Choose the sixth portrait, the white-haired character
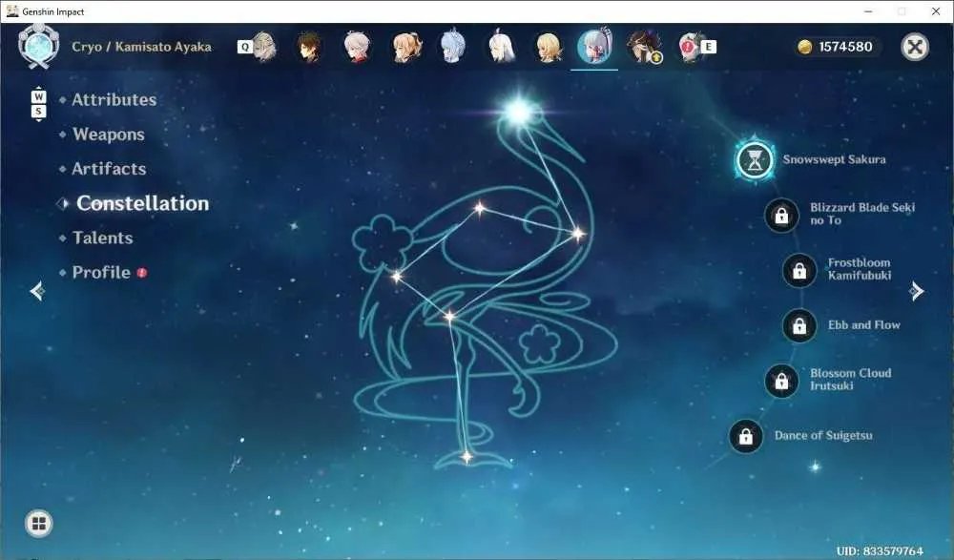This screenshot has height=560, width=954. click(x=501, y=46)
